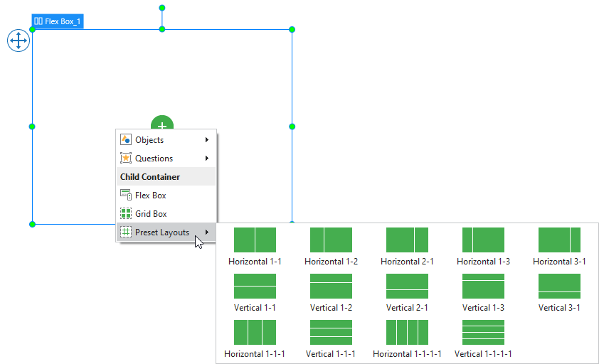Select the Vertical 3-1 preset layout

(559, 287)
